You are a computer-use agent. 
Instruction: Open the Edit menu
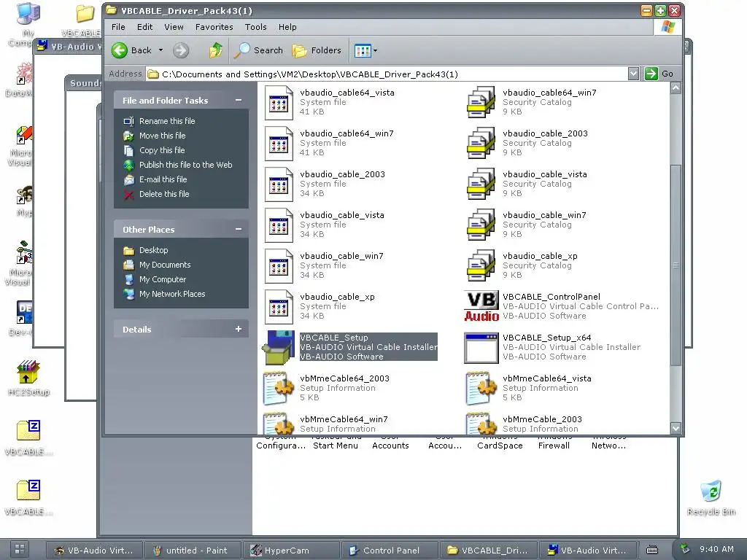145,27
